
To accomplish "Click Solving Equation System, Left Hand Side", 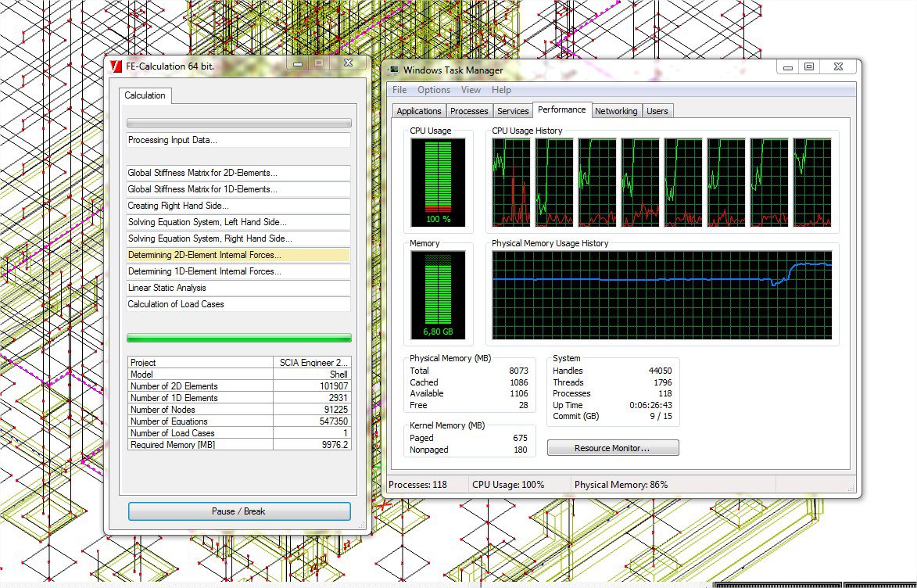I will point(238,222).
